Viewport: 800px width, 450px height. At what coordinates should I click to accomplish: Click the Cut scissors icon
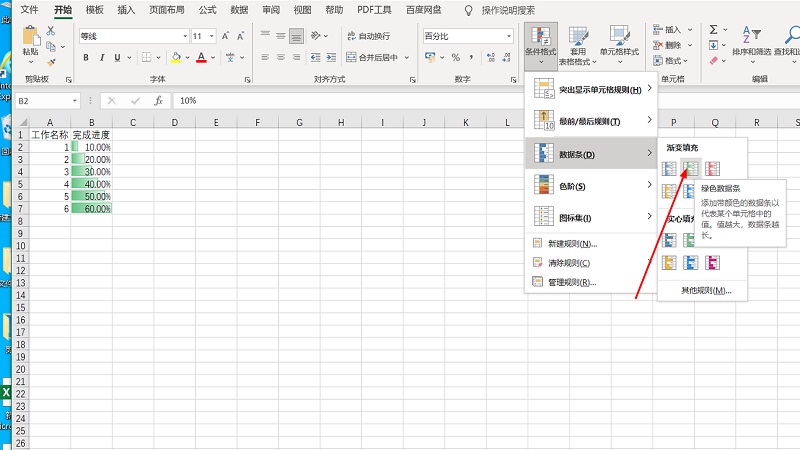(x=50, y=30)
